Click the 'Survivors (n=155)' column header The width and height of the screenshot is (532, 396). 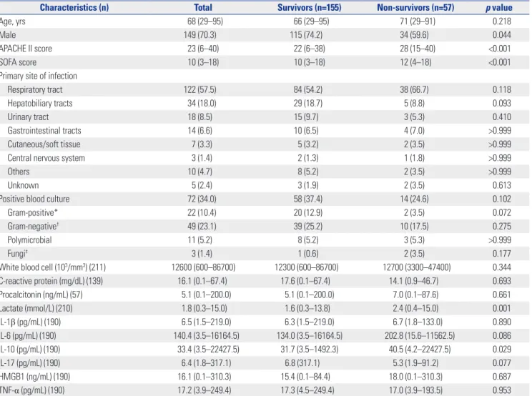309,7
